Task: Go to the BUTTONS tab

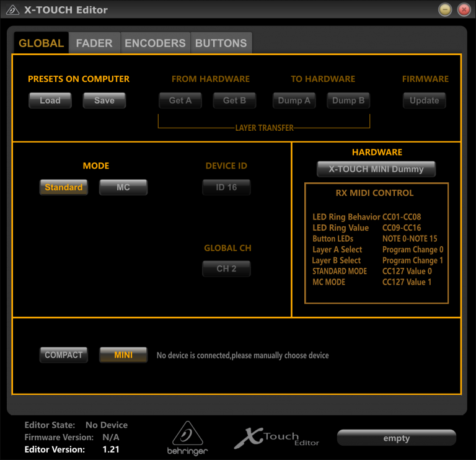Action: click(221, 43)
